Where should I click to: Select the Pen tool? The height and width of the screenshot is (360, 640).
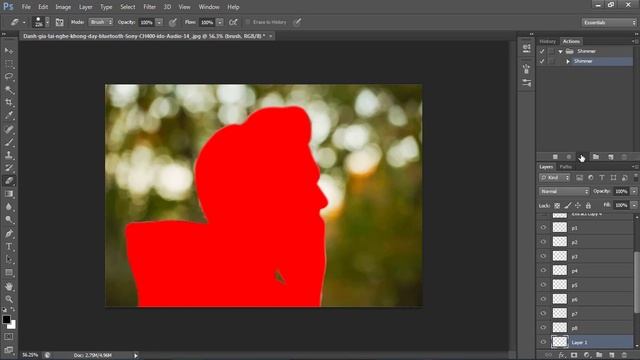(x=9, y=233)
